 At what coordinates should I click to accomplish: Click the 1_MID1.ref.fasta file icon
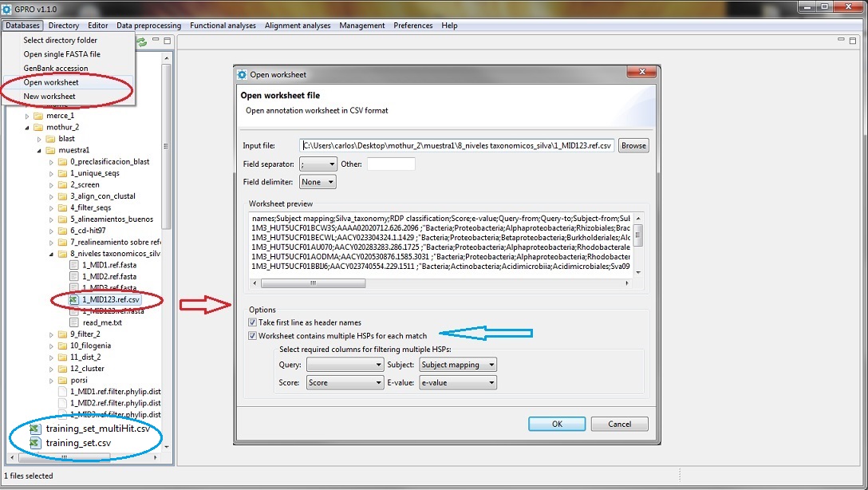74,265
